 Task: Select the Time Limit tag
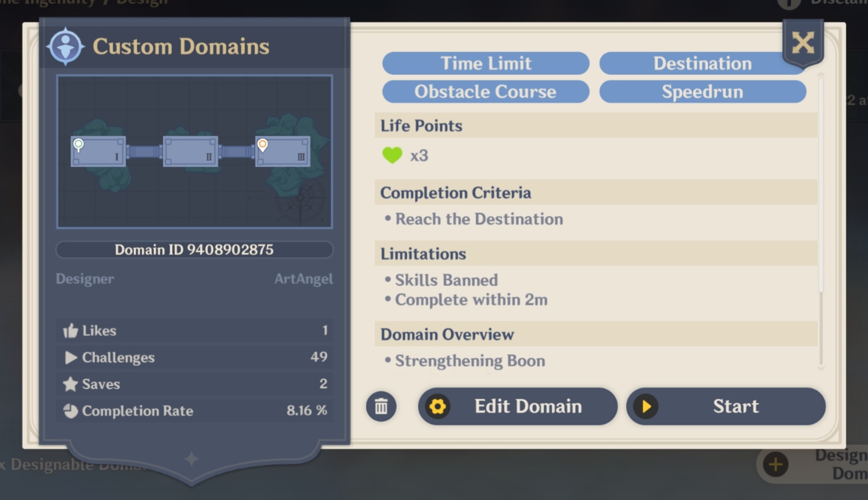coord(486,63)
